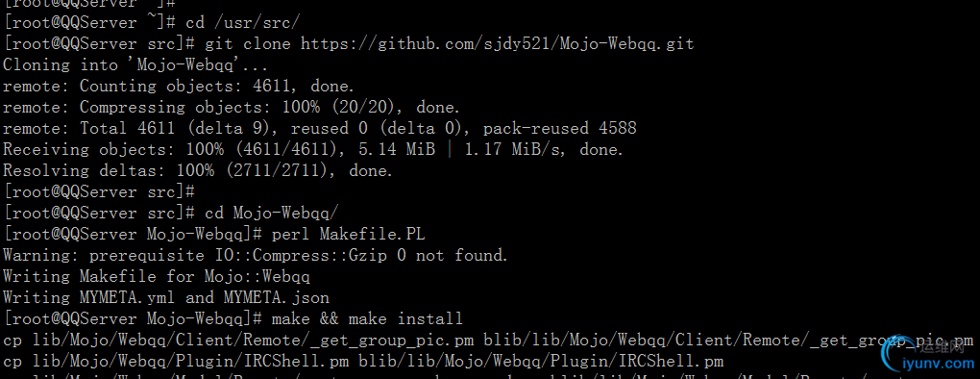980x379 pixels.
Task: Click the '_get_group_pic.pm' cp output line
Action: (488, 341)
